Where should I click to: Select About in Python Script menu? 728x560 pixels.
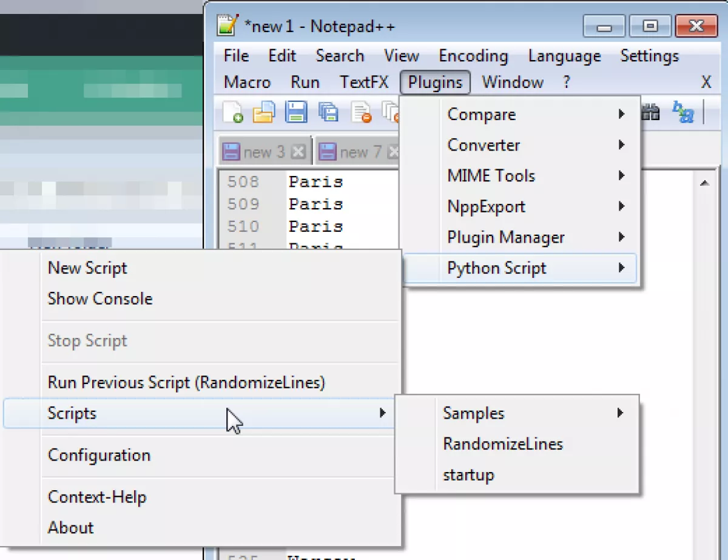pos(200,528)
